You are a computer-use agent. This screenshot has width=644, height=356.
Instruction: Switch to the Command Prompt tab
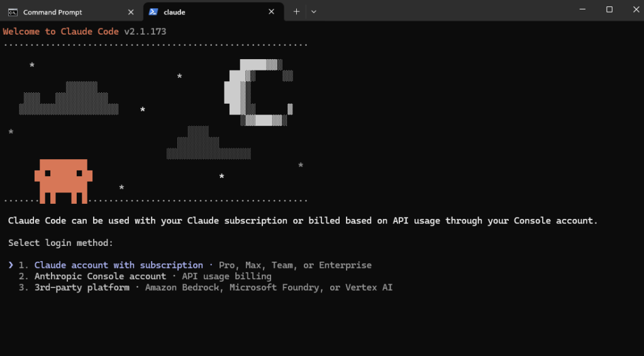click(x=70, y=12)
